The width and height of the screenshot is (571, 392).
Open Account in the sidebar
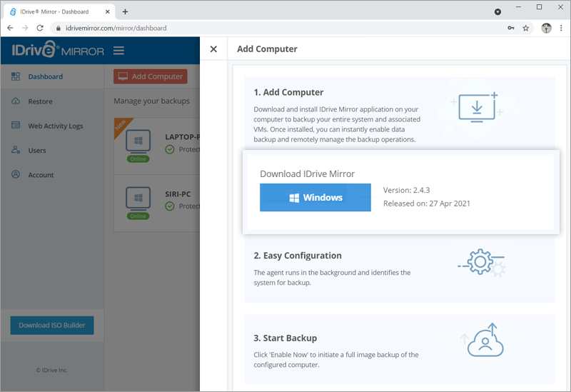click(x=41, y=175)
